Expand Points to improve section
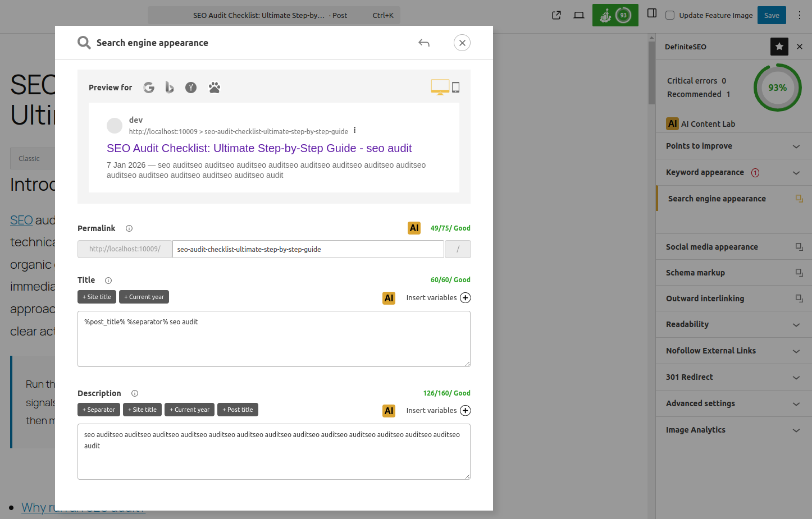812x519 pixels. click(733, 146)
